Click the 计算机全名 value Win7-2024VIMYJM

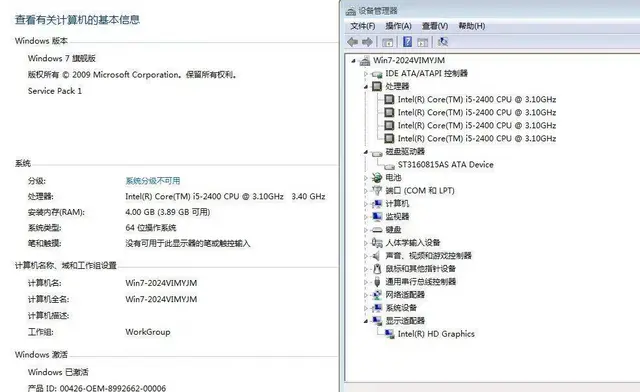(161, 299)
